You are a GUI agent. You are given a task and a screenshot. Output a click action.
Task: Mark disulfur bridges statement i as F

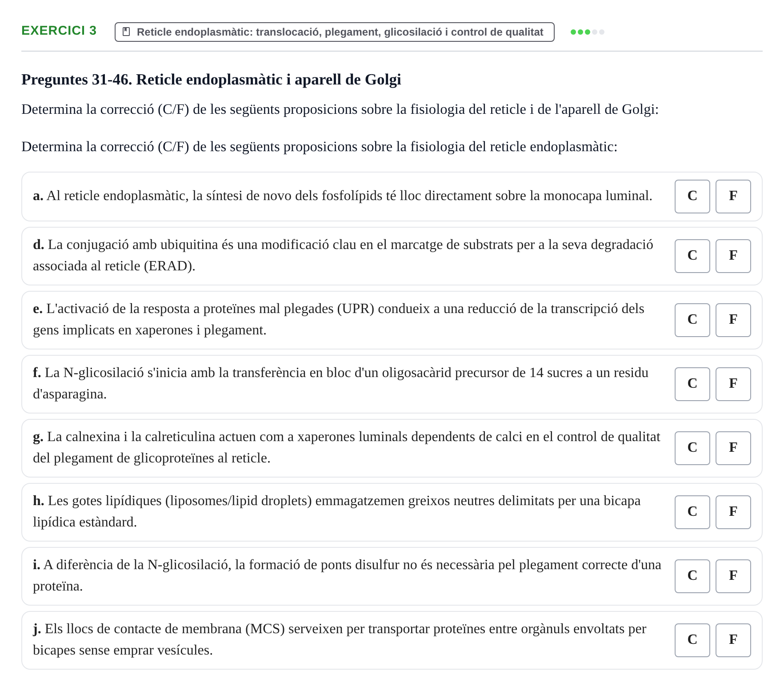733,576
